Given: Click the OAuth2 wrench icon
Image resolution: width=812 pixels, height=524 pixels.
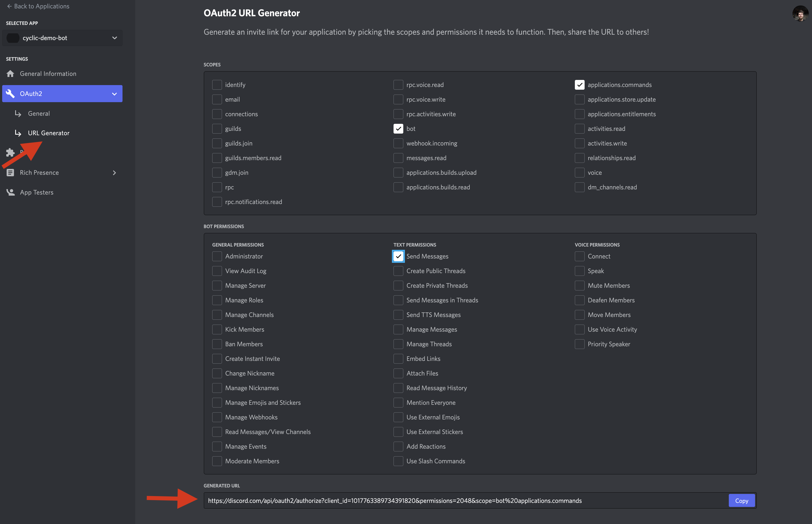Looking at the screenshot, I should pyautogui.click(x=10, y=93).
